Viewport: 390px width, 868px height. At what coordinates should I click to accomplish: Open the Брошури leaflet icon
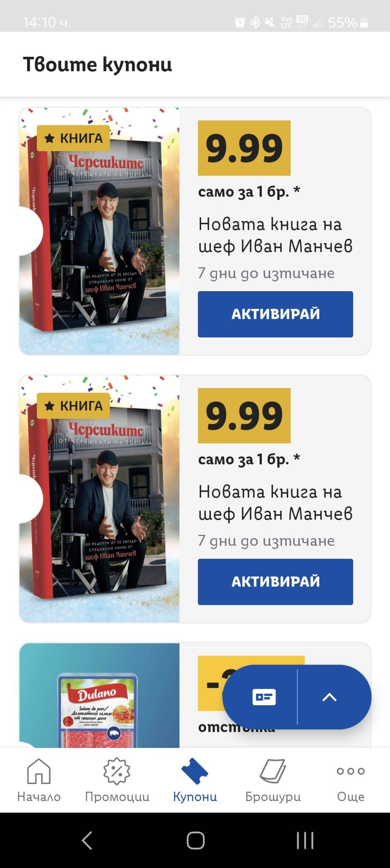pyautogui.click(x=273, y=771)
